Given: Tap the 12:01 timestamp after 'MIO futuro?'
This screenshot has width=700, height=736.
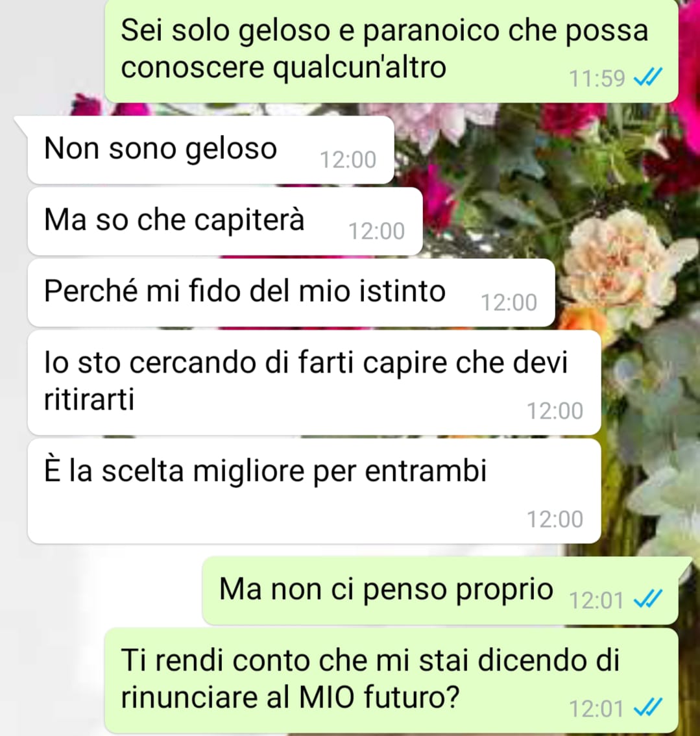Looking at the screenshot, I should pos(597,709).
